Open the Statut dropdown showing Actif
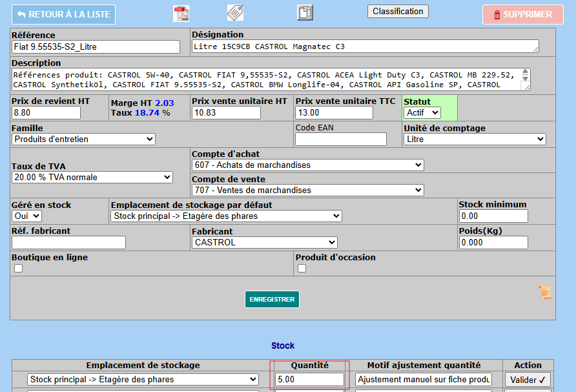The image size is (576, 392). point(422,112)
